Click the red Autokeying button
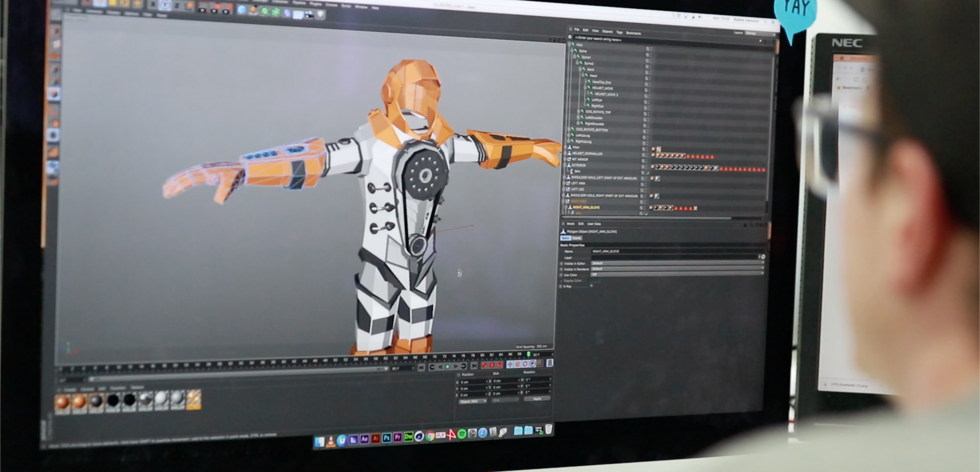Viewport: 980px width, 472px height. click(x=492, y=365)
